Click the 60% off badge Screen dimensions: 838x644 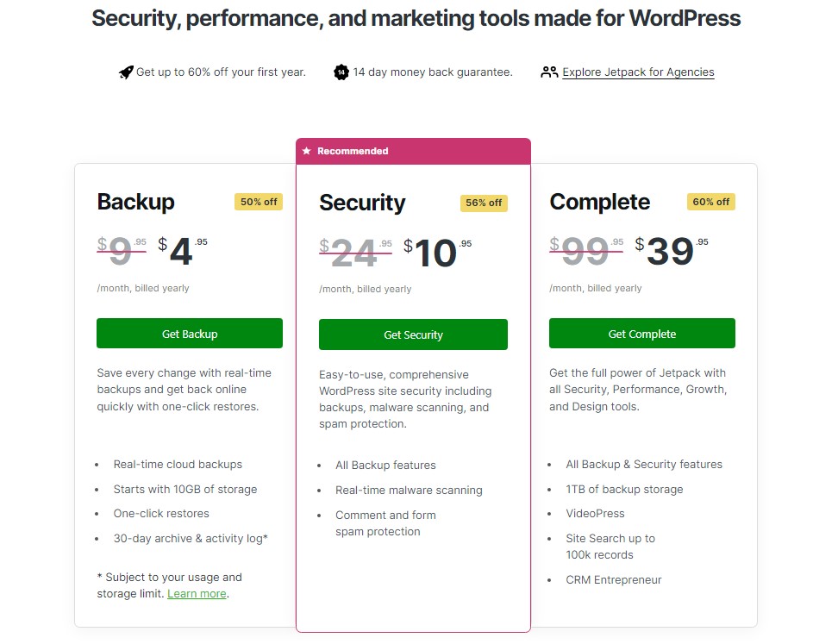click(x=711, y=202)
